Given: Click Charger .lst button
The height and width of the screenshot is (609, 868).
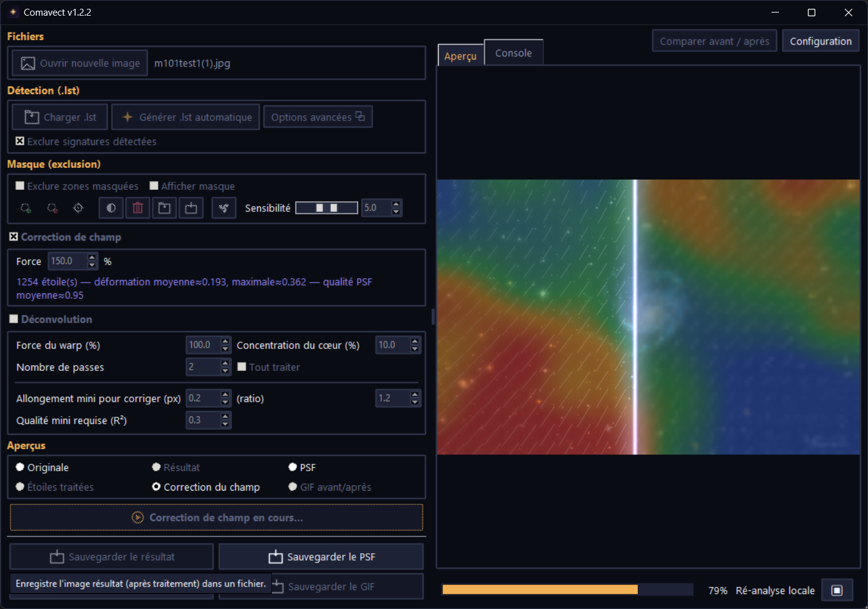Looking at the screenshot, I should [x=60, y=117].
